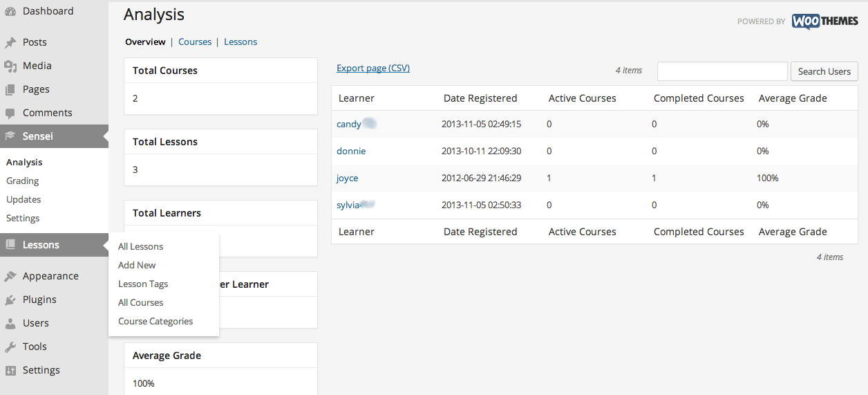868x395 pixels.
Task: Click the Appearance paintbrush icon
Action: [10, 277]
